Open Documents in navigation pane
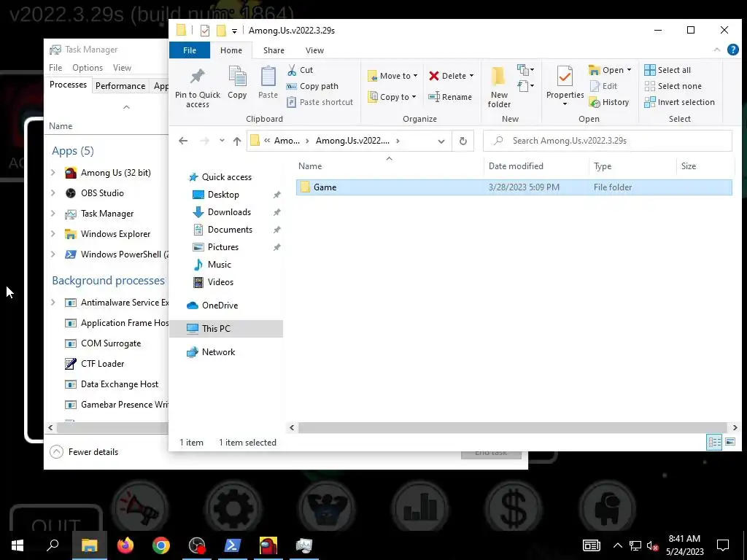This screenshot has width=747, height=560. point(230,230)
